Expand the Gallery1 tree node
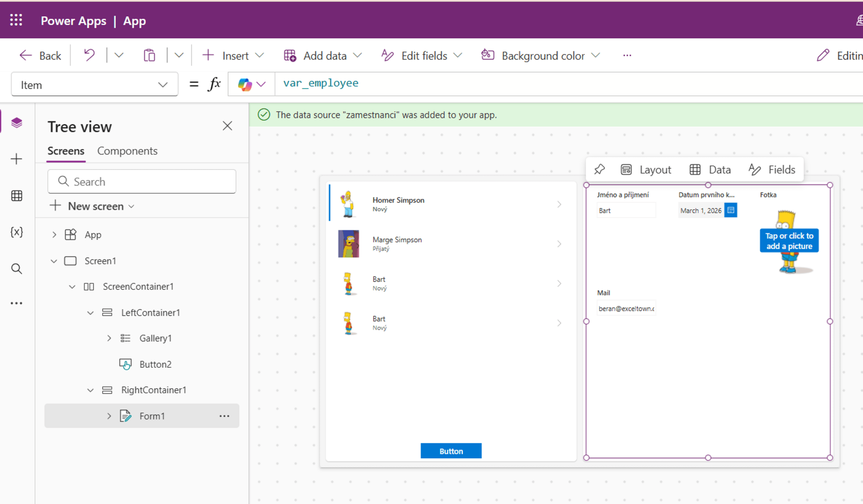863x504 pixels. tap(109, 338)
